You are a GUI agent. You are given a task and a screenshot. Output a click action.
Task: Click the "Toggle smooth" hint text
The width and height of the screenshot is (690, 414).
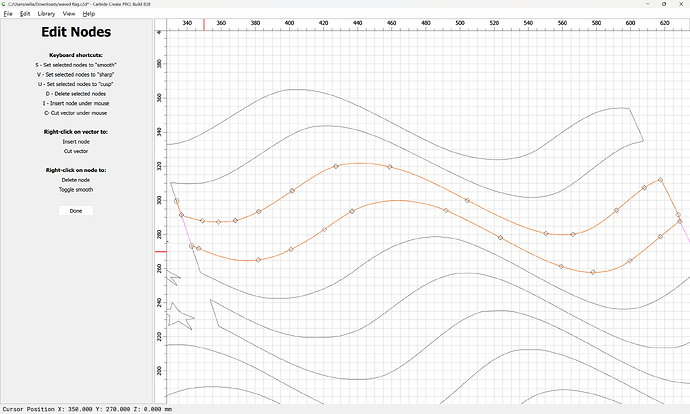pyautogui.click(x=76, y=189)
